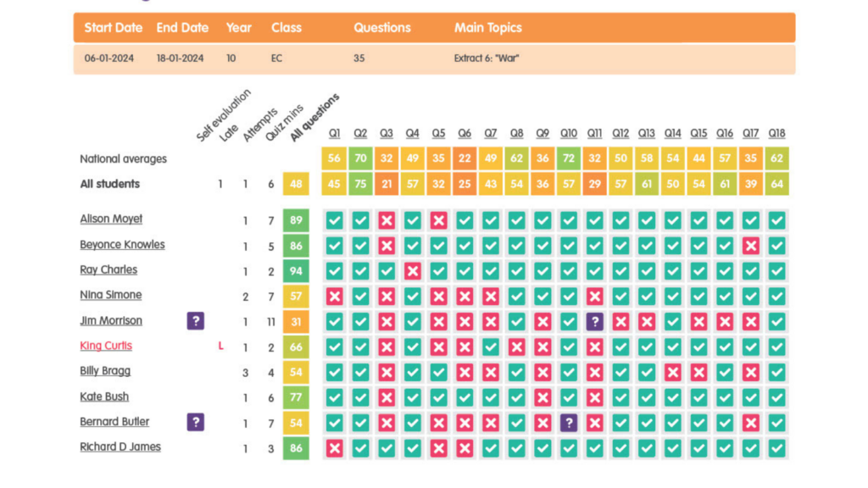Click the L late indicator for King Curtis
The width and height of the screenshot is (868, 488).
(220, 346)
